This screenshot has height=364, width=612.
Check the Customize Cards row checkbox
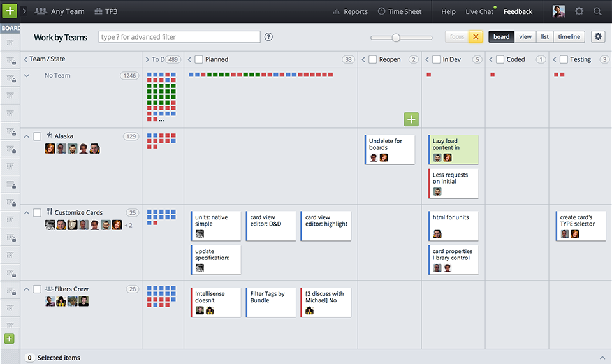[x=37, y=213]
